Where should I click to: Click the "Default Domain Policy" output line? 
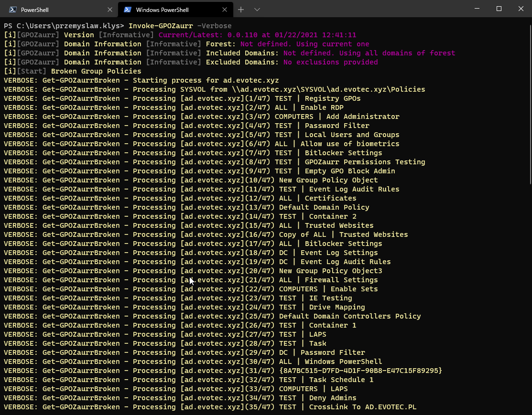(324, 207)
